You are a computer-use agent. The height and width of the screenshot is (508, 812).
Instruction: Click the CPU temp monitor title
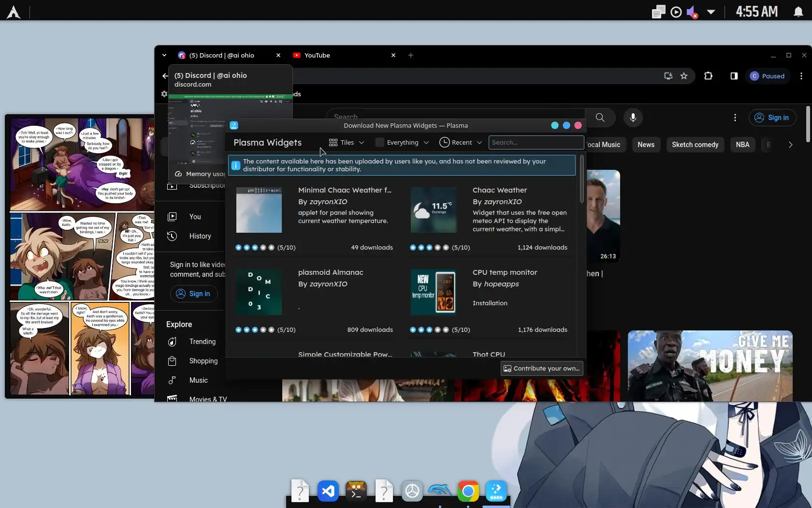tap(505, 272)
